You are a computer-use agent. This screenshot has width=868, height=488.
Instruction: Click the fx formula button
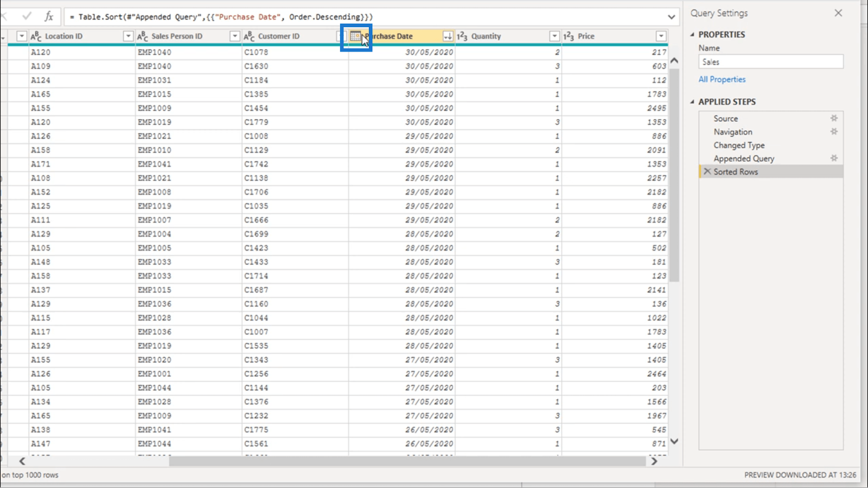(x=49, y=17)
